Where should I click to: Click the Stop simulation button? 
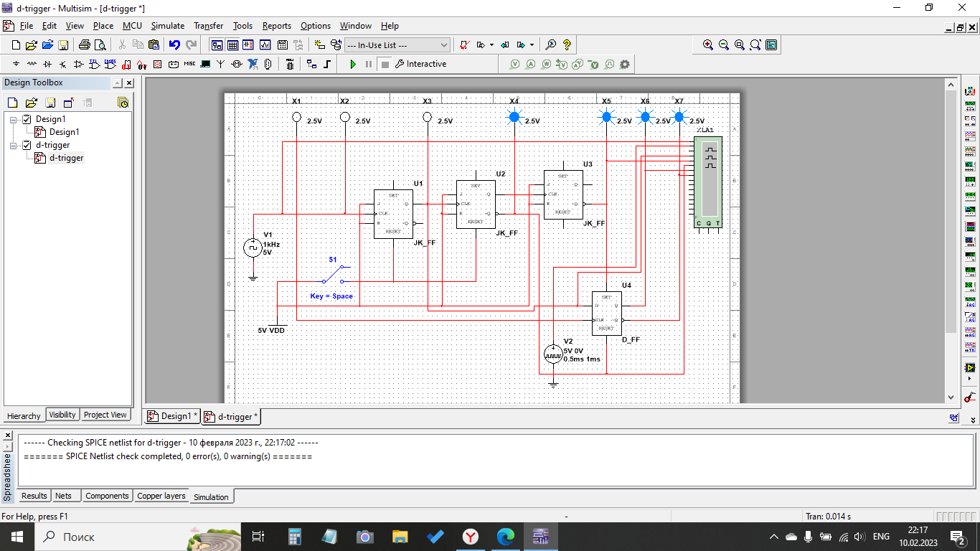click(x=385, y=64)
